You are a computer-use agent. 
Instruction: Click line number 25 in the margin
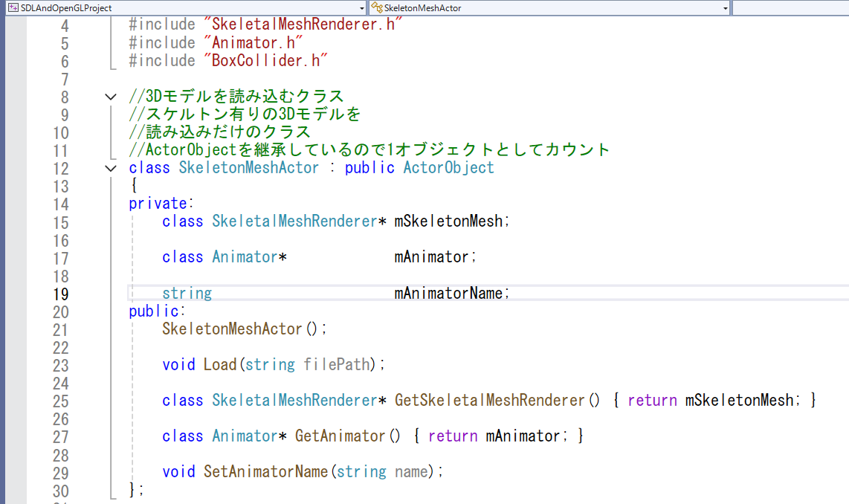(61, 401)
